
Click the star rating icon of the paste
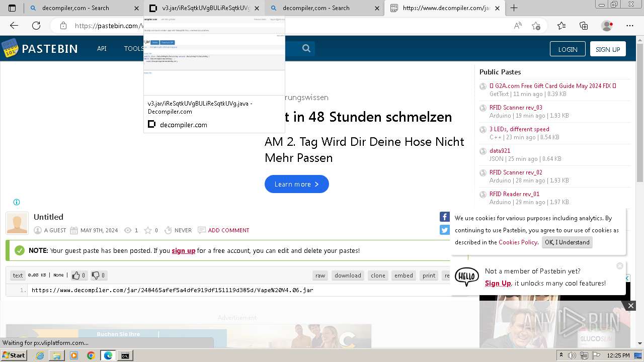(x=148, y=230)
